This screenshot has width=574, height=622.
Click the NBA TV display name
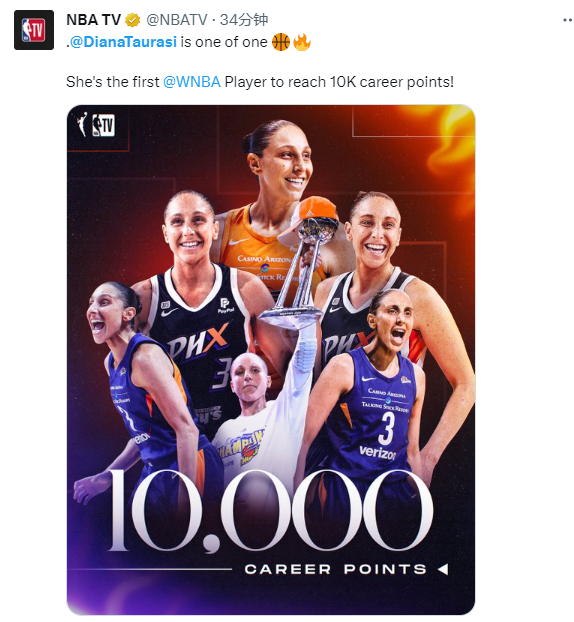tap(94, 20)
